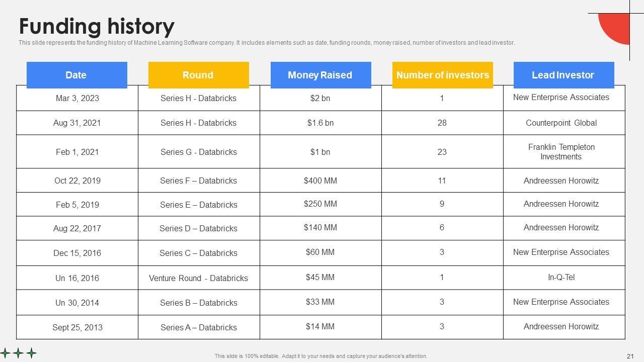Click the slide description subtitle text

267,43
